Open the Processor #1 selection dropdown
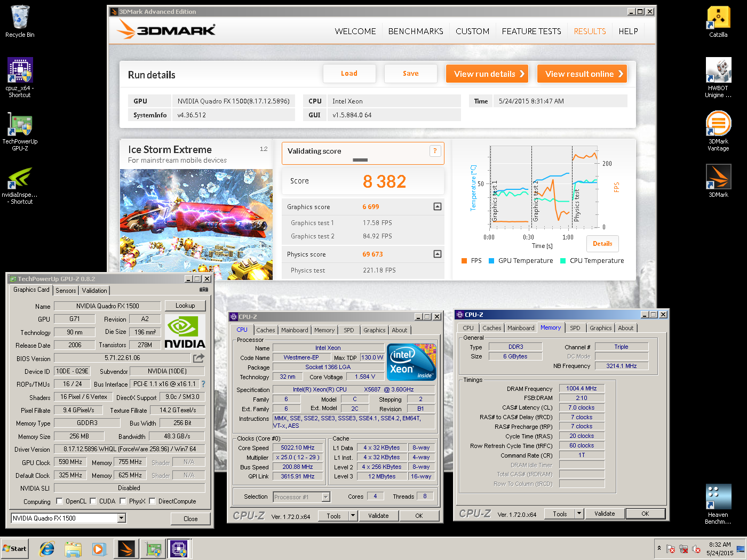This screenshot has width=747, height=560. click(325, 497)
